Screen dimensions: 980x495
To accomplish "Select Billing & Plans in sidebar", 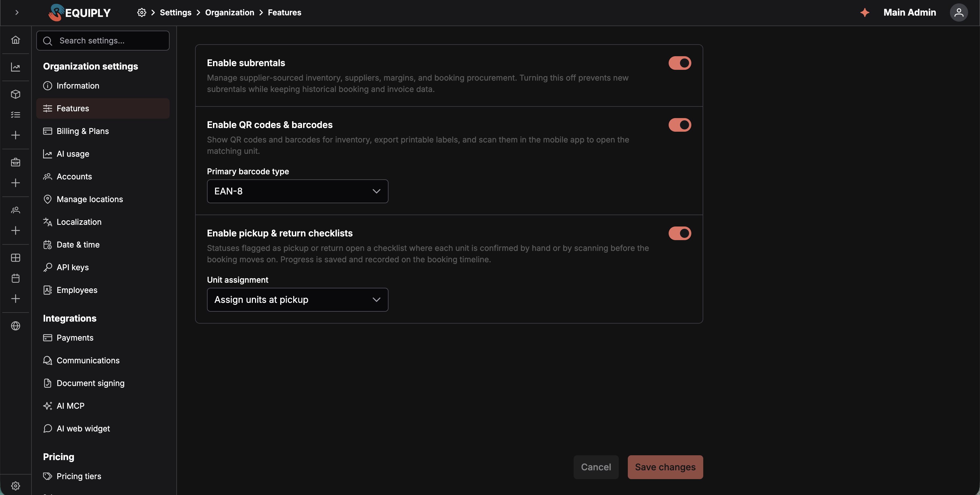I will coord(103,131).
